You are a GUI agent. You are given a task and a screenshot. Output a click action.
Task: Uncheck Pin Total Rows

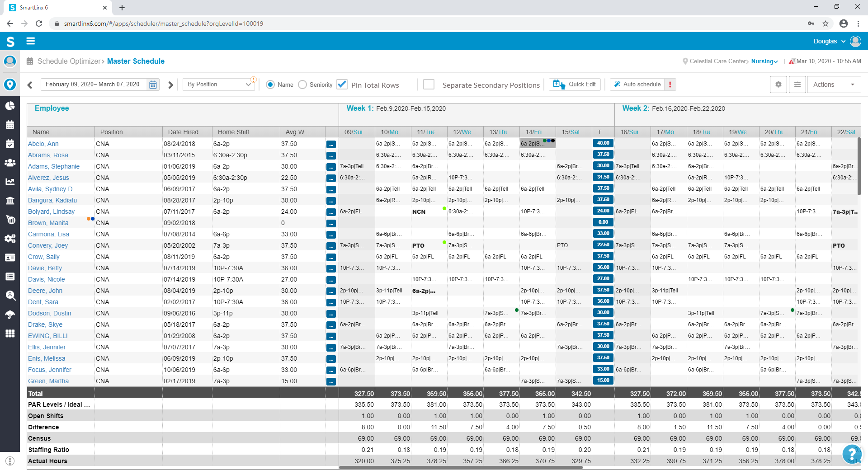[342, 84]
